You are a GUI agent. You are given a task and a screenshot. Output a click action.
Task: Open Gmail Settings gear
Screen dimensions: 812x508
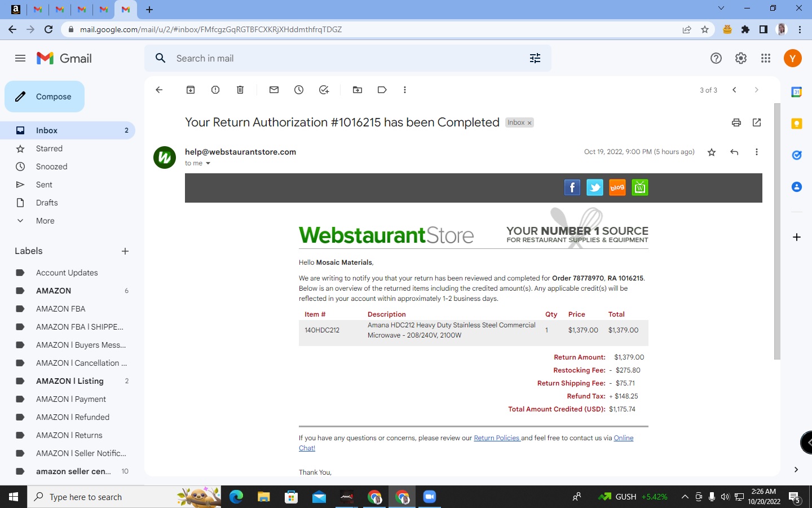coord(741,58)
